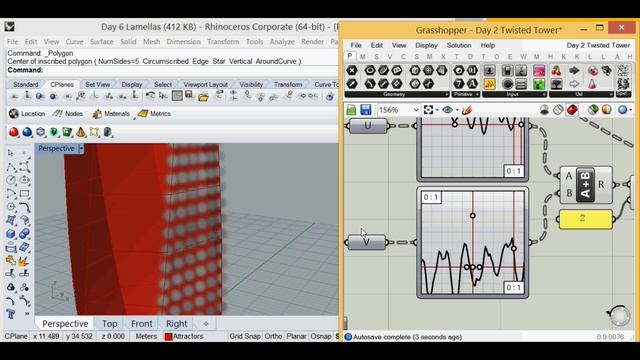Select the text T tool in Rhino sidebar

pyautogui.click(x=11, y=314)
